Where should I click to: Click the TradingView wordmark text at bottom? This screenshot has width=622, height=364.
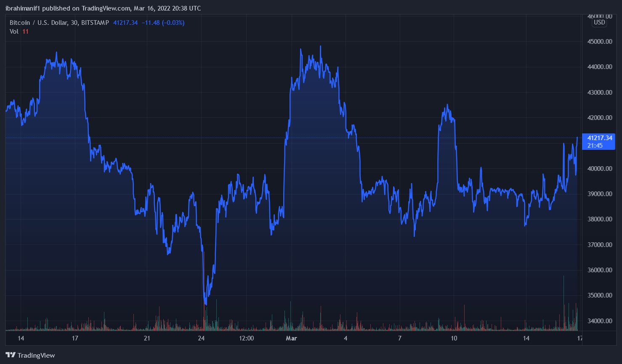tap(36, 356)
